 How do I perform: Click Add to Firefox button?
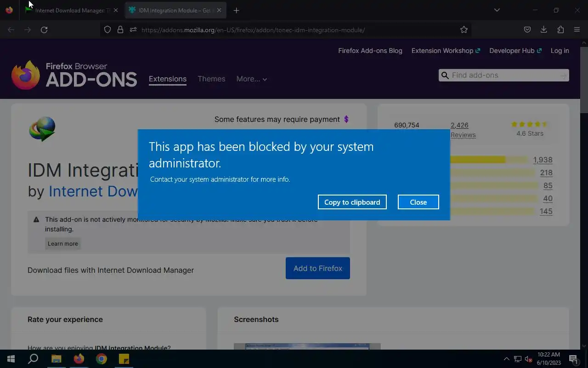[318, 268]
